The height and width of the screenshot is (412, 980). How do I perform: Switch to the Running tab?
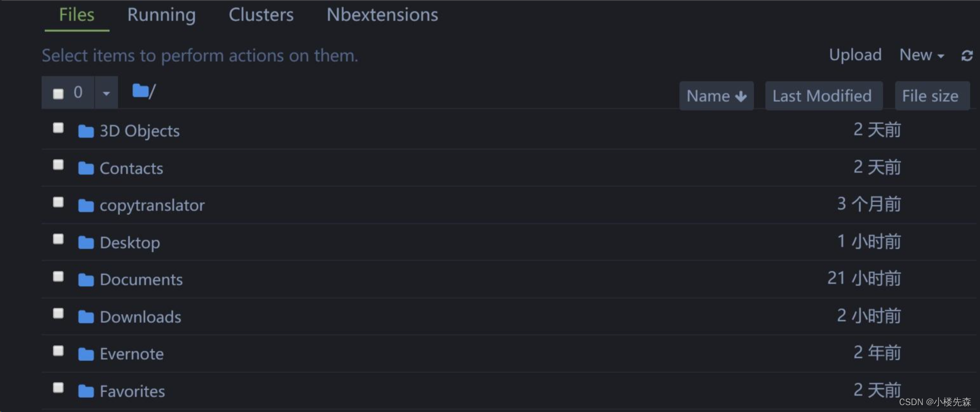coord(161,15)
